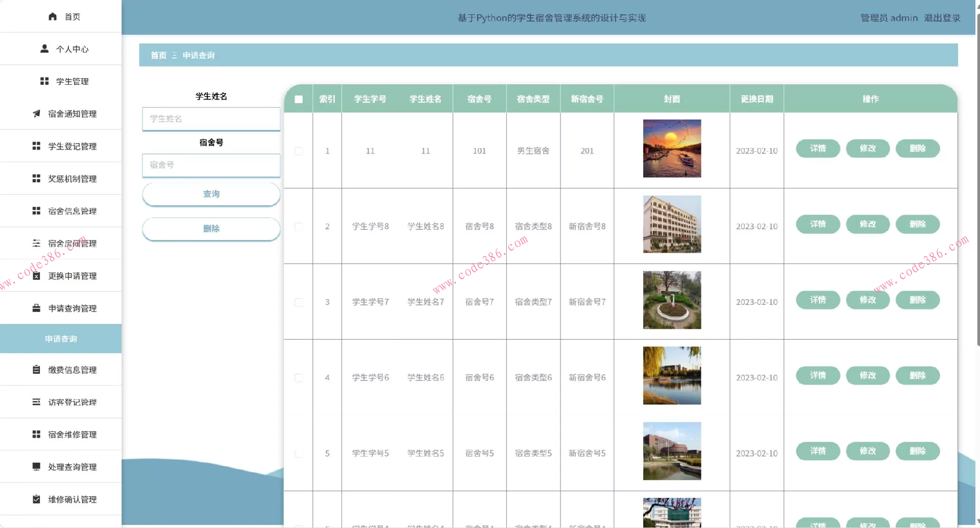
Task: Check the checkbox for row 1
Action: tap(299, 151)
